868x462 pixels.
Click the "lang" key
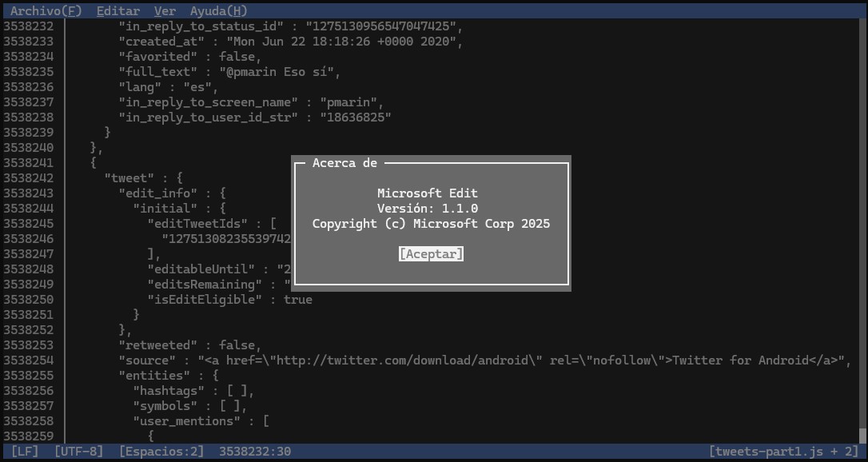pos(140,87)
